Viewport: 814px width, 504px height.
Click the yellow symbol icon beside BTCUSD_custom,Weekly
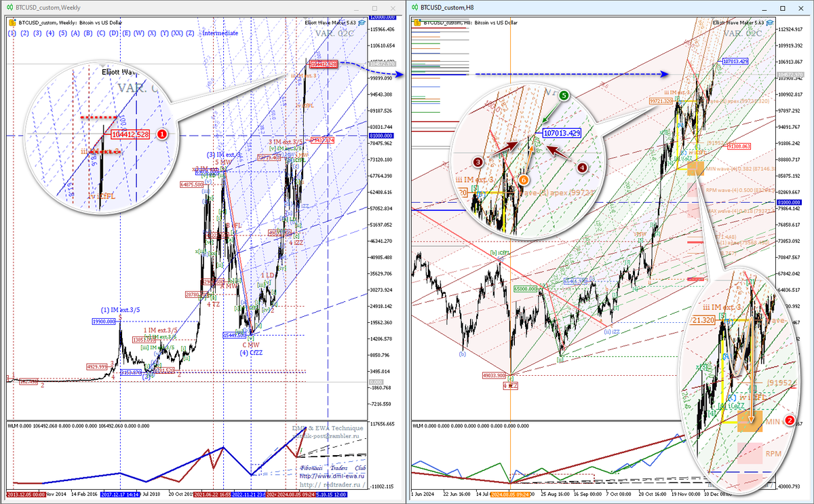[12, 22]
